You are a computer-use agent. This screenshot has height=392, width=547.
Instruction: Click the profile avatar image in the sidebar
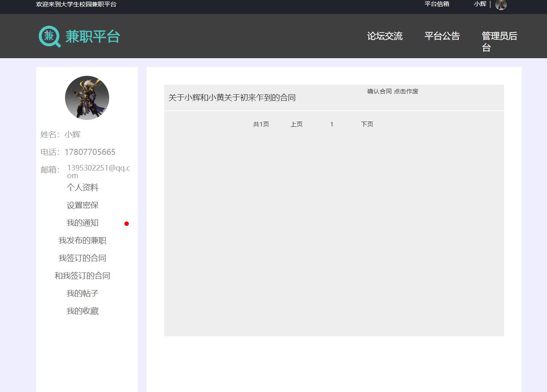[x=87, y=98]
